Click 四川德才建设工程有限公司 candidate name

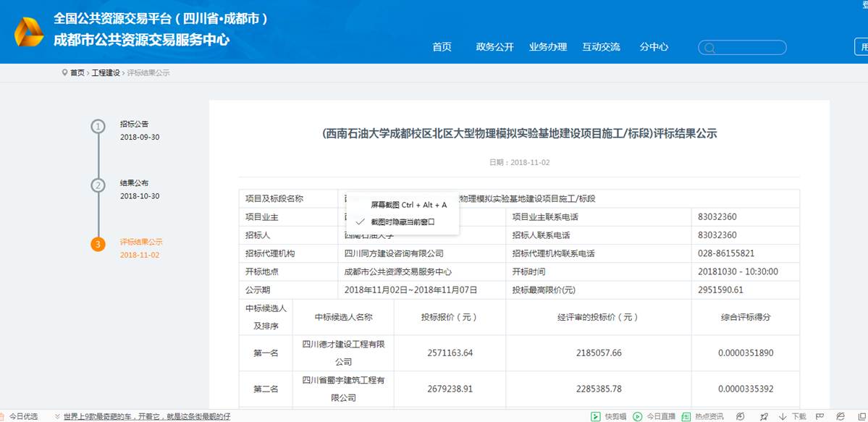(343, 353)
